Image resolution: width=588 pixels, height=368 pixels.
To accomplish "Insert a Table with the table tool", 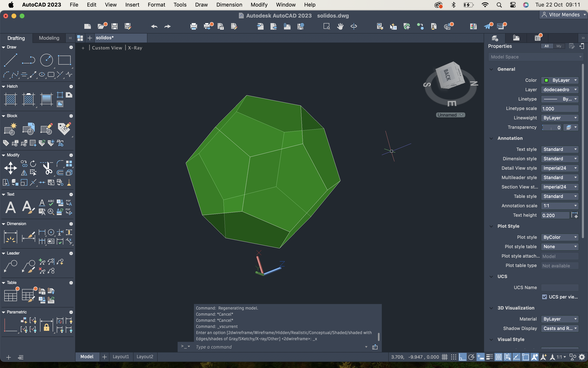I will (10, 296).
